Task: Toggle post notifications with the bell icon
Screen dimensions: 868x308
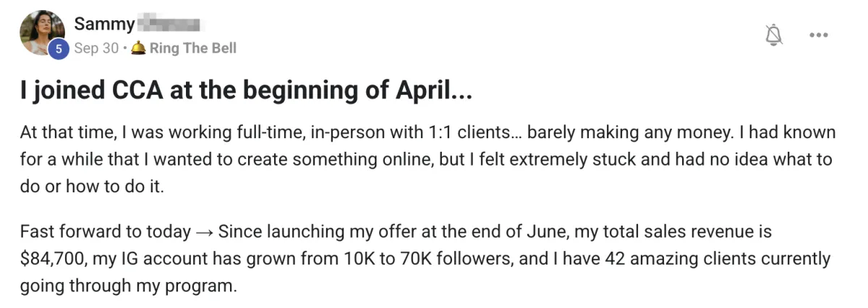Action: [775, 33]
